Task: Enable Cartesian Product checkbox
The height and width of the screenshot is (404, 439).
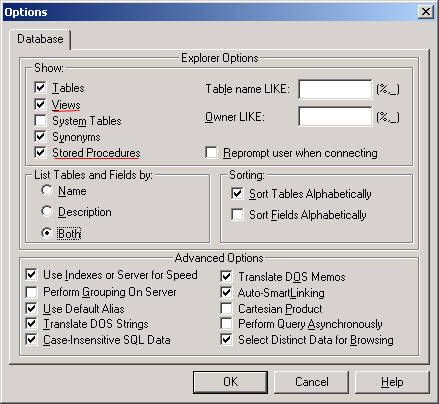Action: (x=226, y=308)
